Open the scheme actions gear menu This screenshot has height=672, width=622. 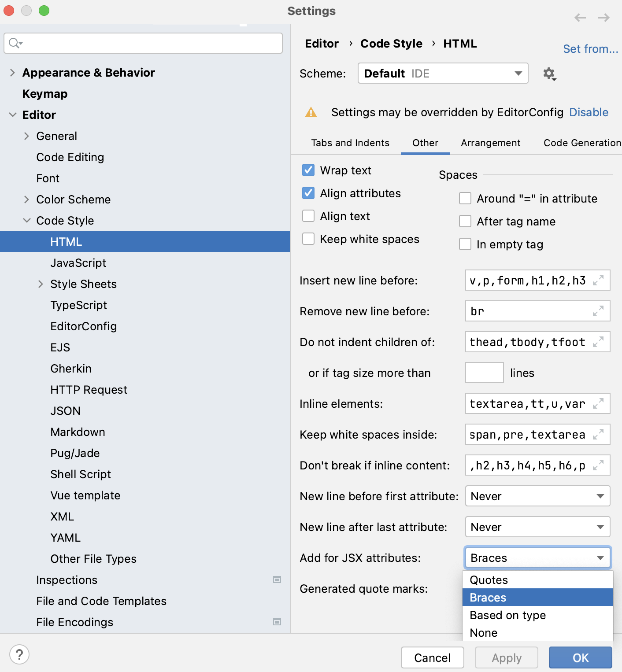(549, 74)
